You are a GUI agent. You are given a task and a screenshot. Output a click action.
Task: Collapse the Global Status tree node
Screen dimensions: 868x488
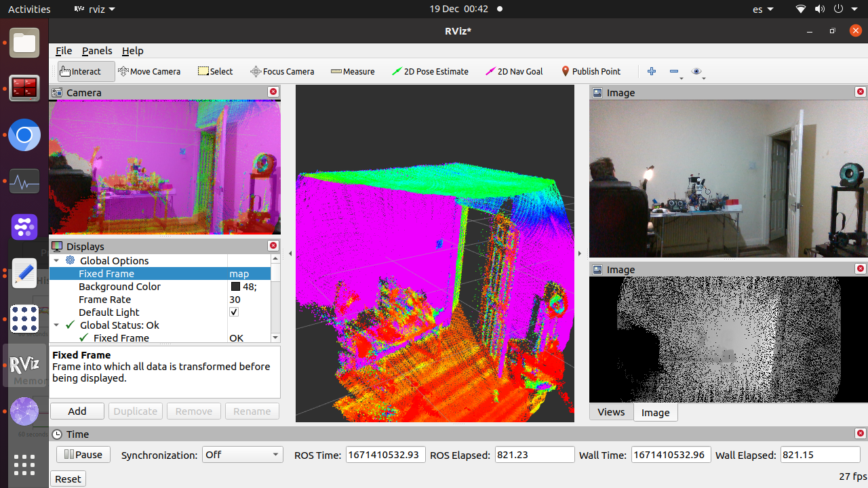click(57, 325)
